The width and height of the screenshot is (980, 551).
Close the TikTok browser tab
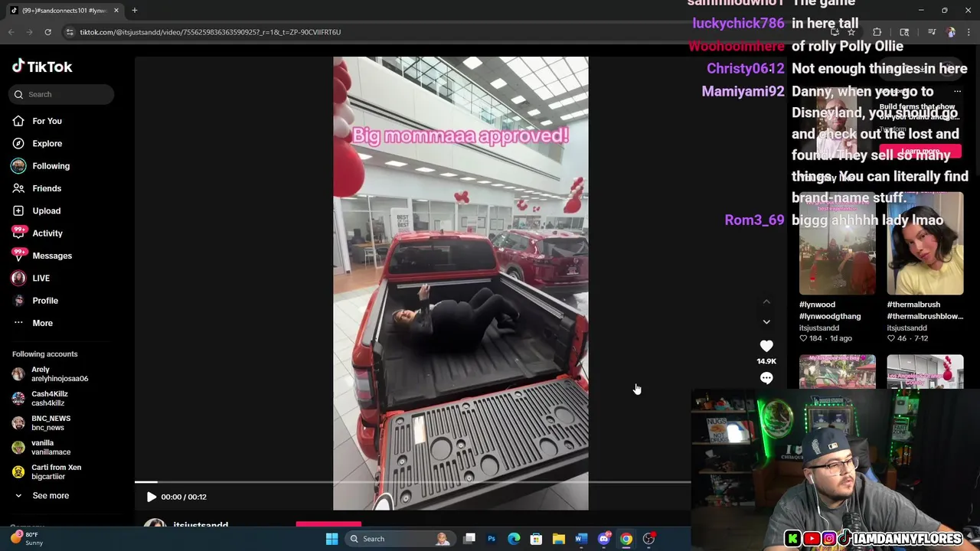pyautogui.click(x=116, y=11)
